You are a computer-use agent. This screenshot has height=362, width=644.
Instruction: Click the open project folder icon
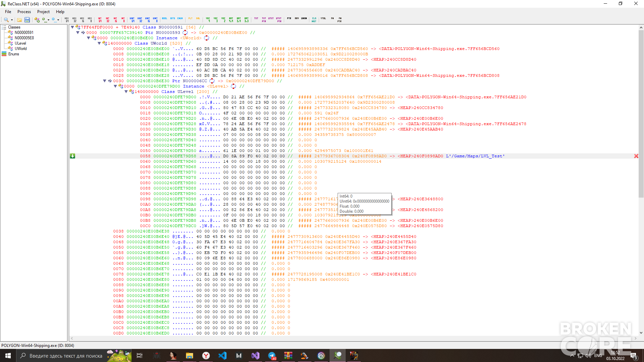point(19,20)
